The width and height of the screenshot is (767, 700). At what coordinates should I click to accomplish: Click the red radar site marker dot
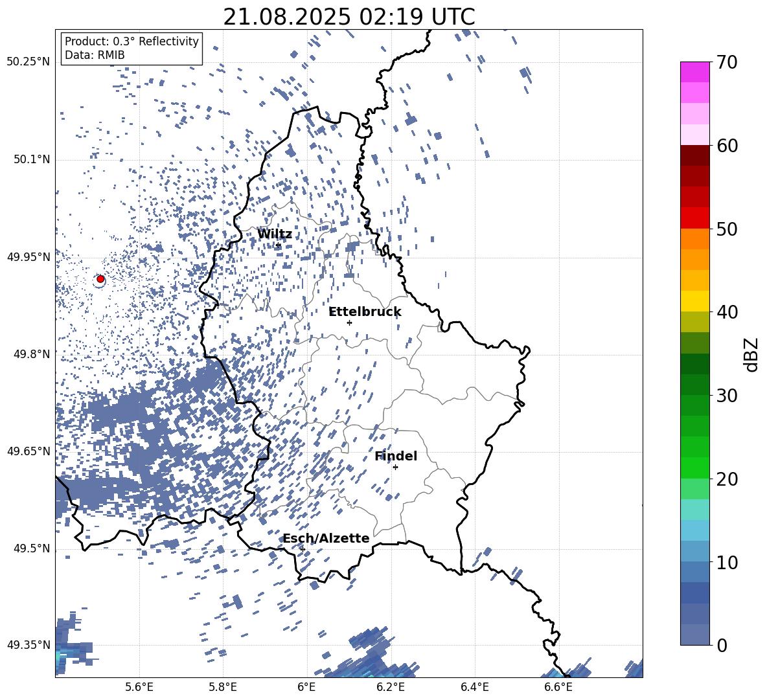[100, 279]
